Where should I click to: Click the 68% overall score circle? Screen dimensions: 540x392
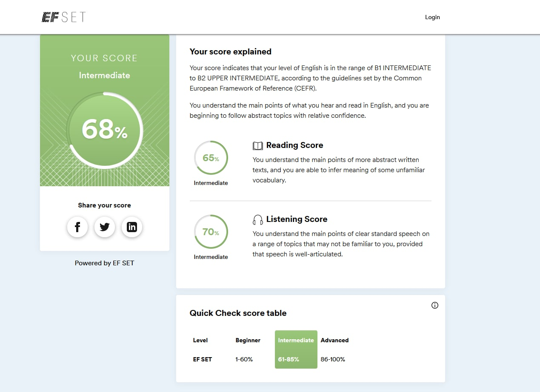coord(105,130)
